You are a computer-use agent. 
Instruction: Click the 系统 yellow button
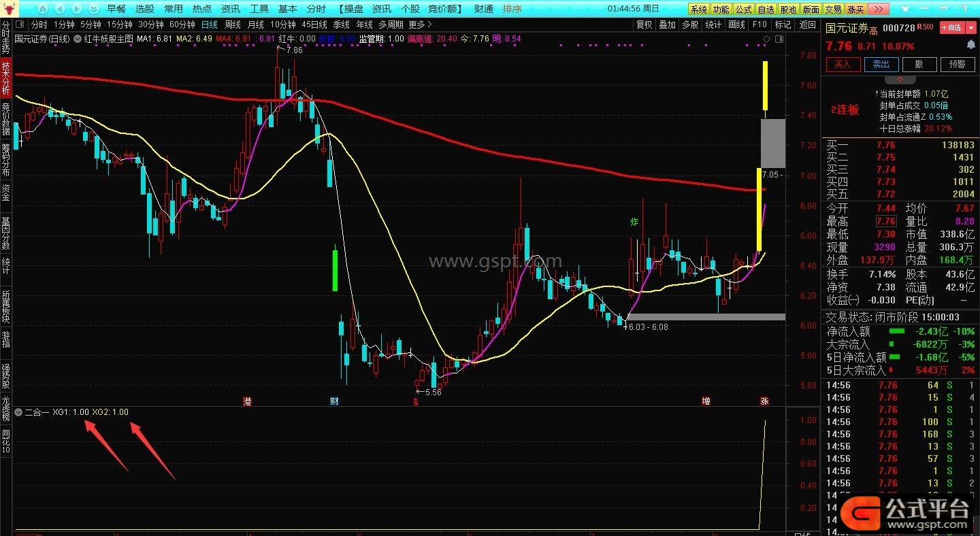click(698, 9)
